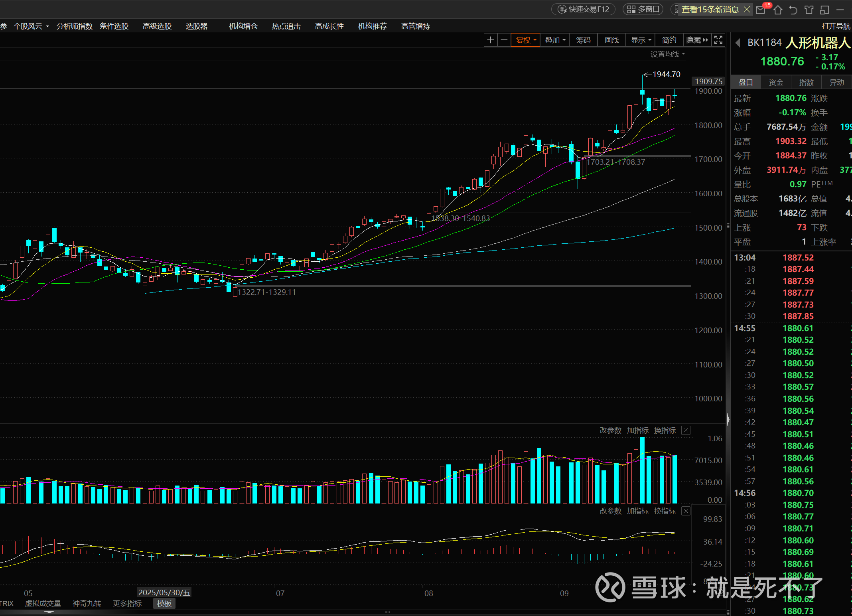Open the 复权 dropdown
Image resolution: width=852 pixels, height=616 pixels.
(x=526, y=40)
